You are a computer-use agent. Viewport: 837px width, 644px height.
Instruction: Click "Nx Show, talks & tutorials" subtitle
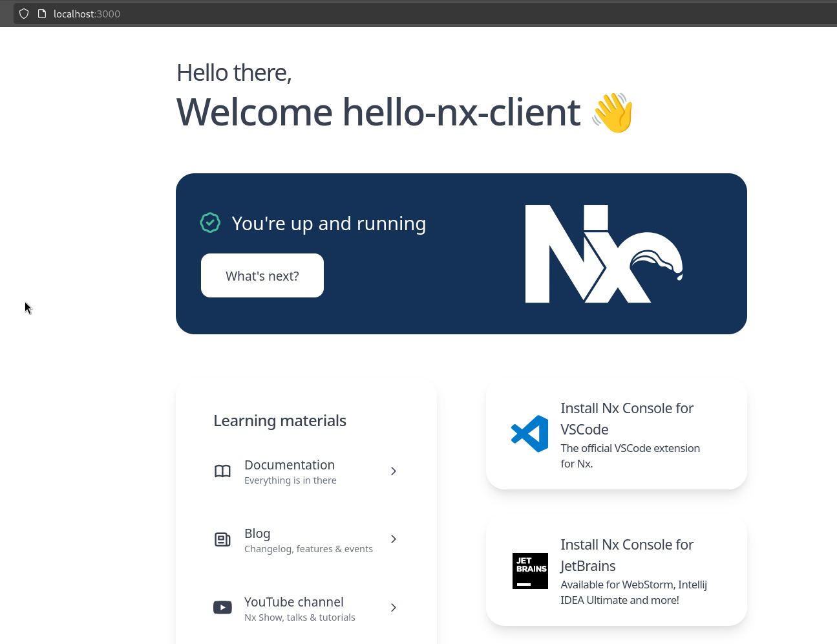tap(300, 617)
